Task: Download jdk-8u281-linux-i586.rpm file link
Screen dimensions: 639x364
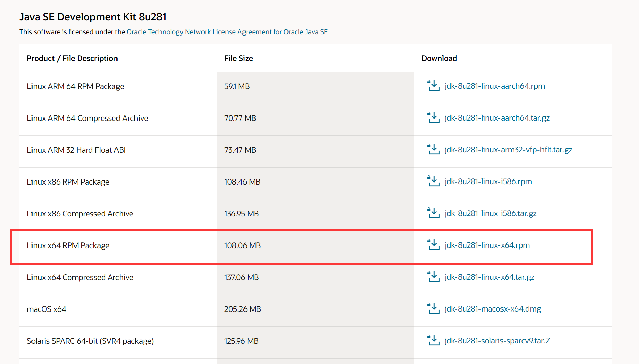Action: pyautogui.click(x=488, y=181)
